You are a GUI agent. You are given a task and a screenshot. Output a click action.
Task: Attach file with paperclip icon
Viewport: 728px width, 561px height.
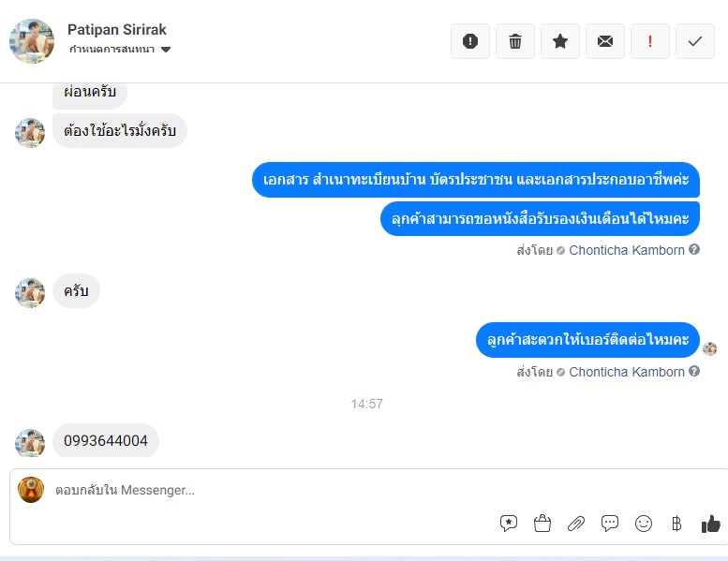click(576, 524)
